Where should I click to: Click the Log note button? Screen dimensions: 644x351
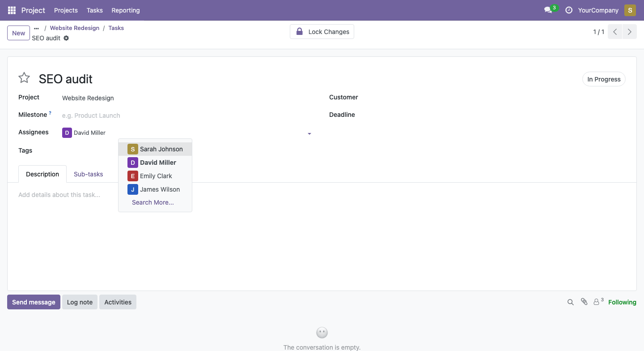click(80, 302)
